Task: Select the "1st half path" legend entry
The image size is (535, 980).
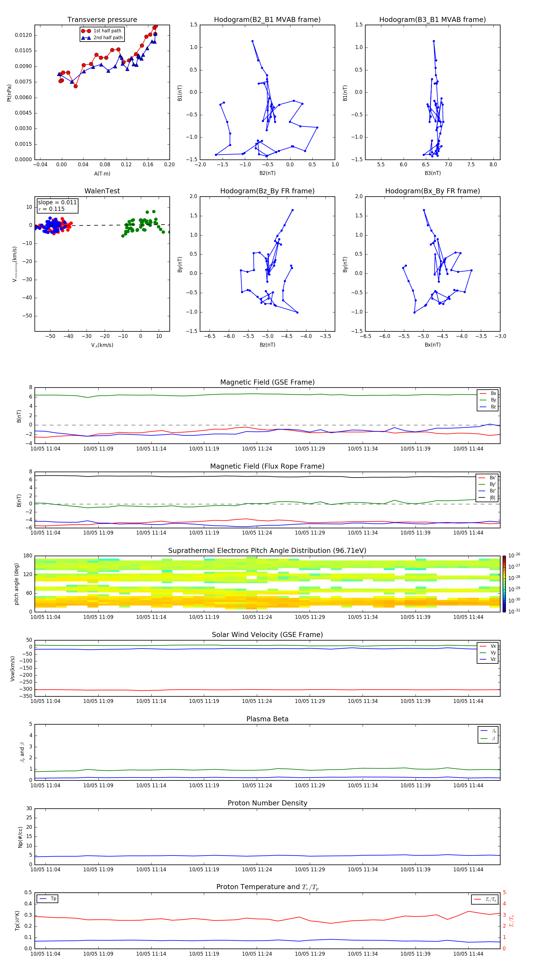Action: coord(101,31)
